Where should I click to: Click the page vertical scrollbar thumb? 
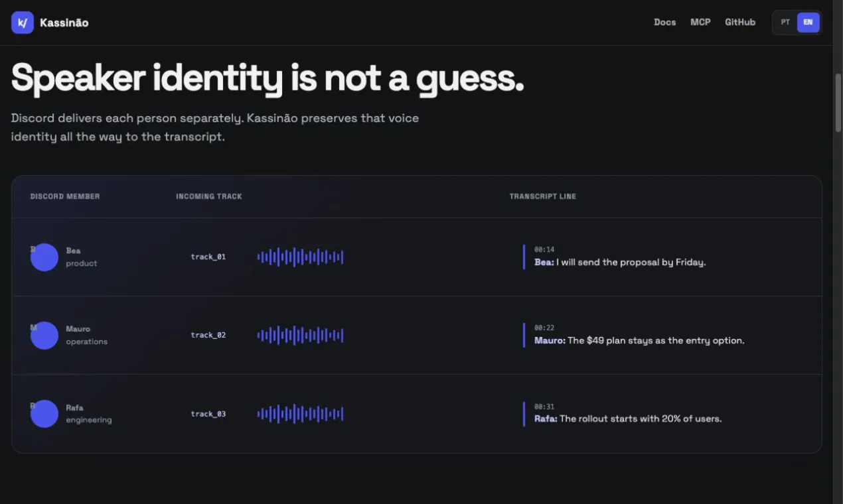click(838, 103)
